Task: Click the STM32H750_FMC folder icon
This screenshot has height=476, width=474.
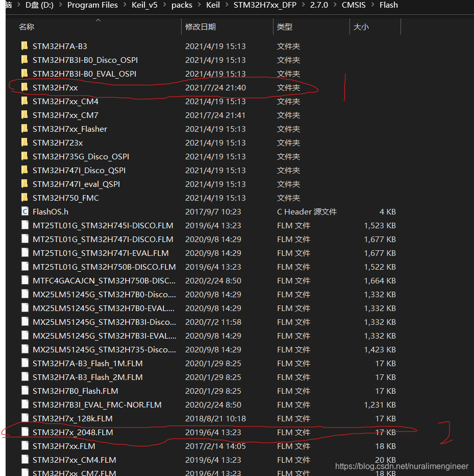Action: tap(24, 198)
